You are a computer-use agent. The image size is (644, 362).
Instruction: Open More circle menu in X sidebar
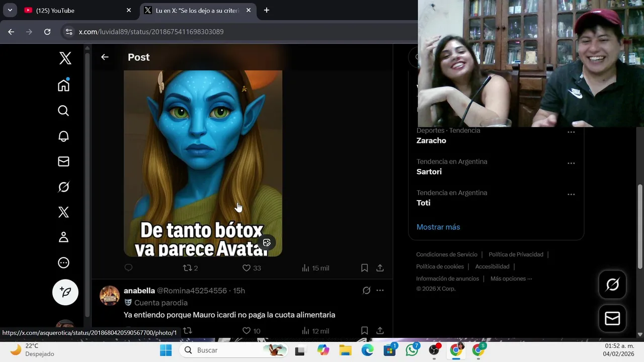tap(63, 262)
